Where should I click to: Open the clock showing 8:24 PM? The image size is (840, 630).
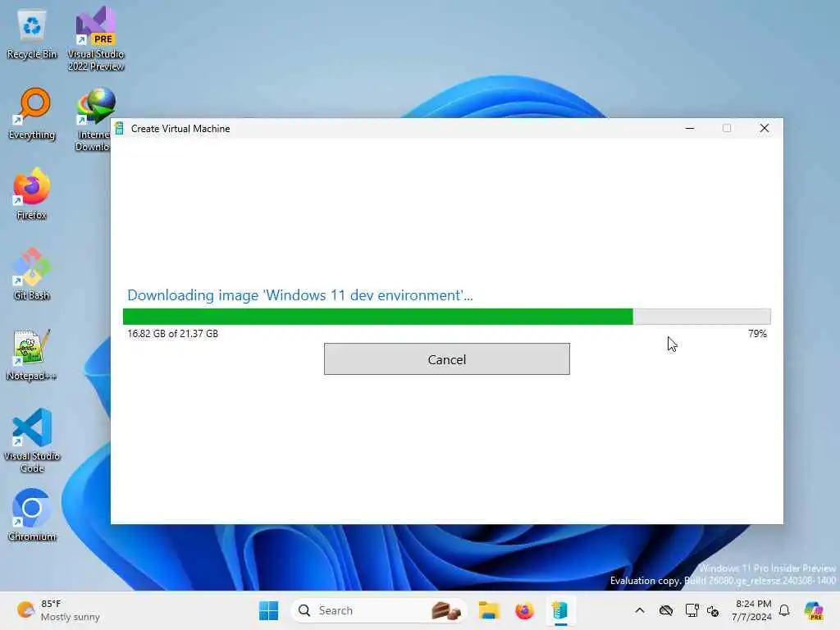(751, 610)
